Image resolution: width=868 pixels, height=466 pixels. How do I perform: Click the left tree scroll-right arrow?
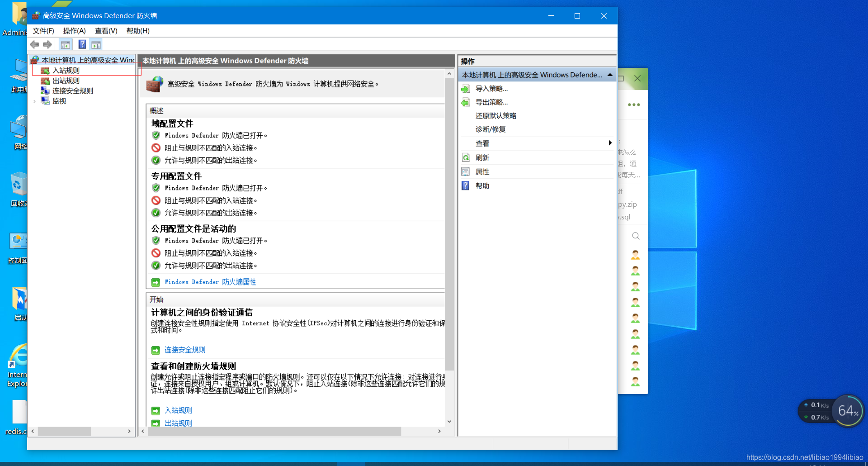(x=129, y=431)
